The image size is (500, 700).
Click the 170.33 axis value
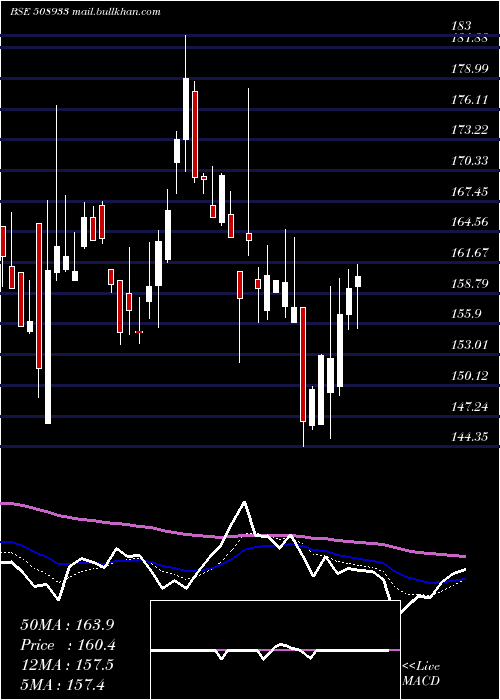coord(469,161)
